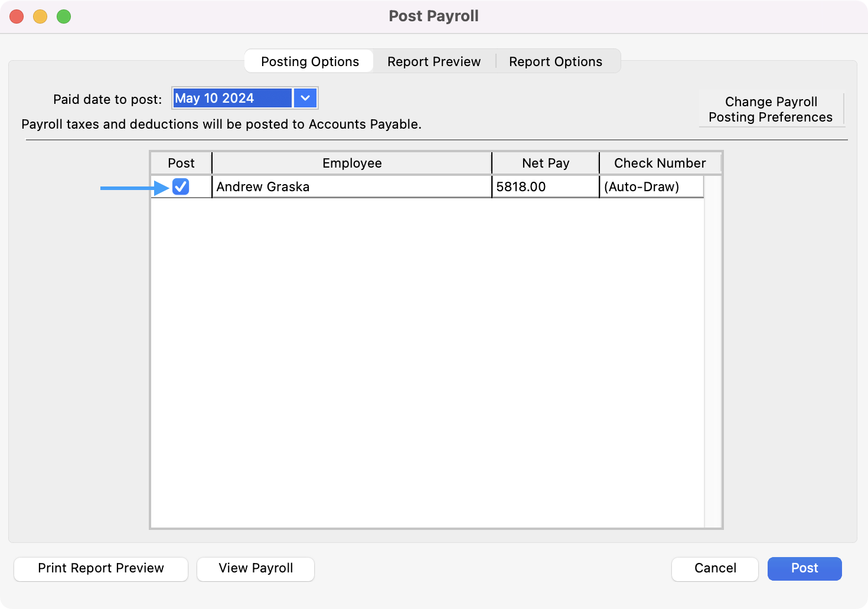Open View Payroll

click(x=256, y=568)
